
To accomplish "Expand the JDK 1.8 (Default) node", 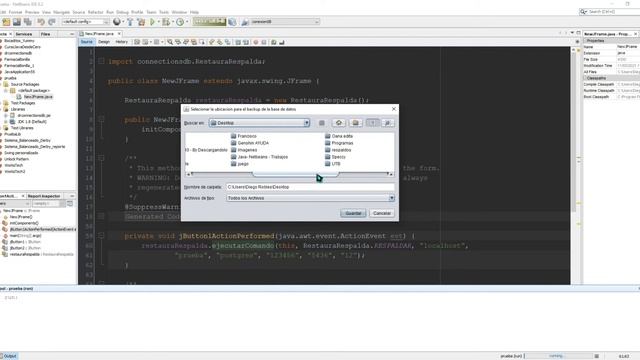I will click(6, 122).
